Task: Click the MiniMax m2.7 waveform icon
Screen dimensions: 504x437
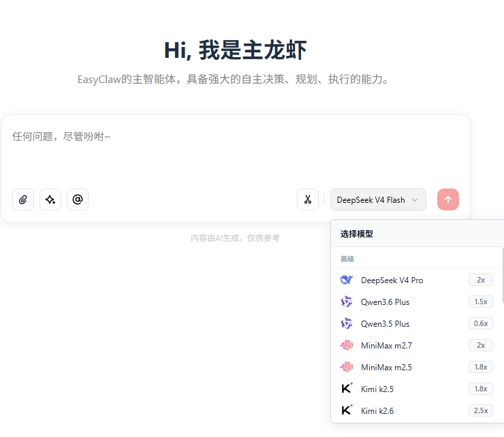Action: pos(347,345)
